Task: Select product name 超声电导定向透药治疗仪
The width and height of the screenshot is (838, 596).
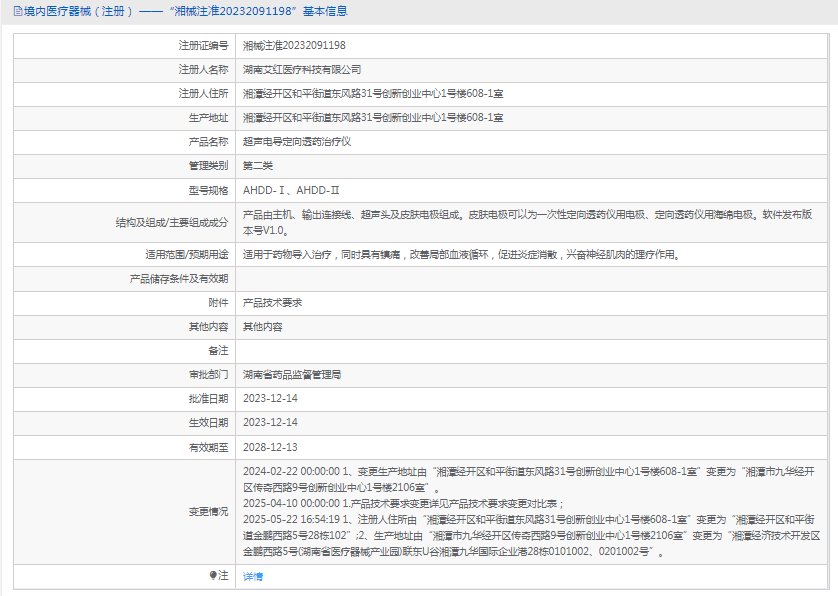Action: [297, 142]
